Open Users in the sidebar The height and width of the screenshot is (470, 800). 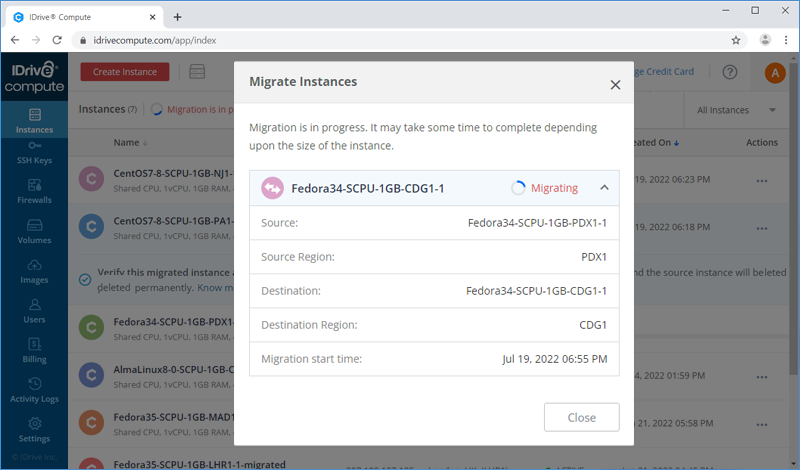[x=34, y=311]
